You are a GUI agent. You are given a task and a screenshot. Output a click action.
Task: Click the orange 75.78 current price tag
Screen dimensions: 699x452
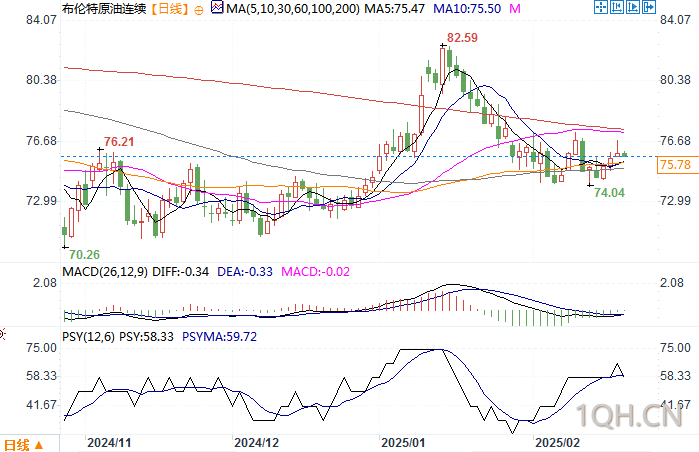[x=676, y=165]
